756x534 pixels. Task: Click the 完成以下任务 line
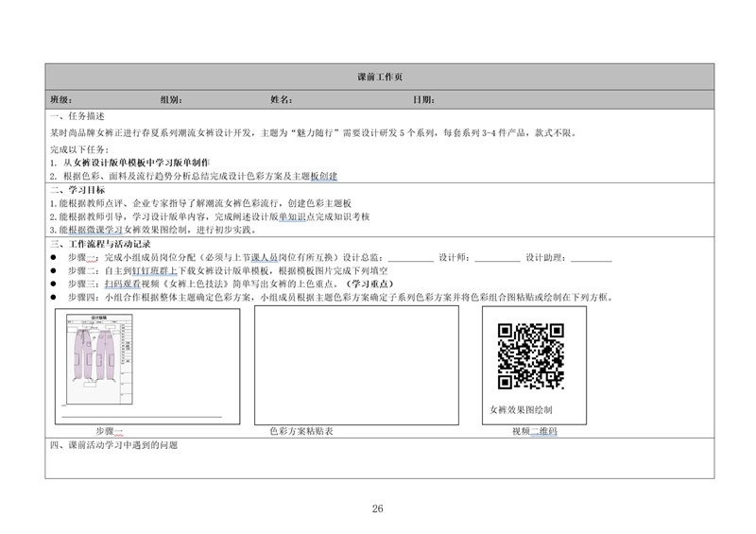click(x=79, y=149)
